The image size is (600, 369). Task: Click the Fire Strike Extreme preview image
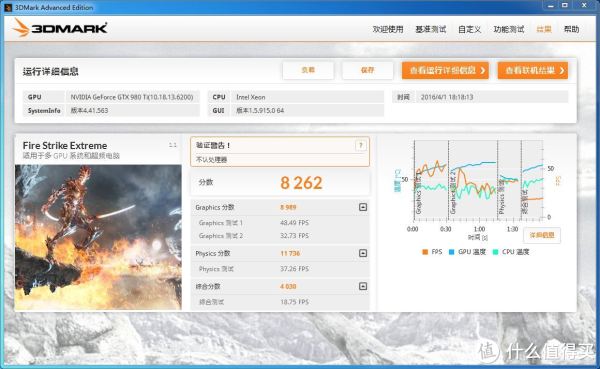(x=98, y=237)
